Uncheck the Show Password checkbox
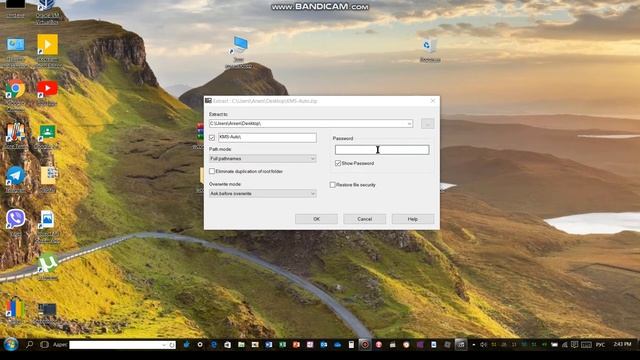 (338, 163)
